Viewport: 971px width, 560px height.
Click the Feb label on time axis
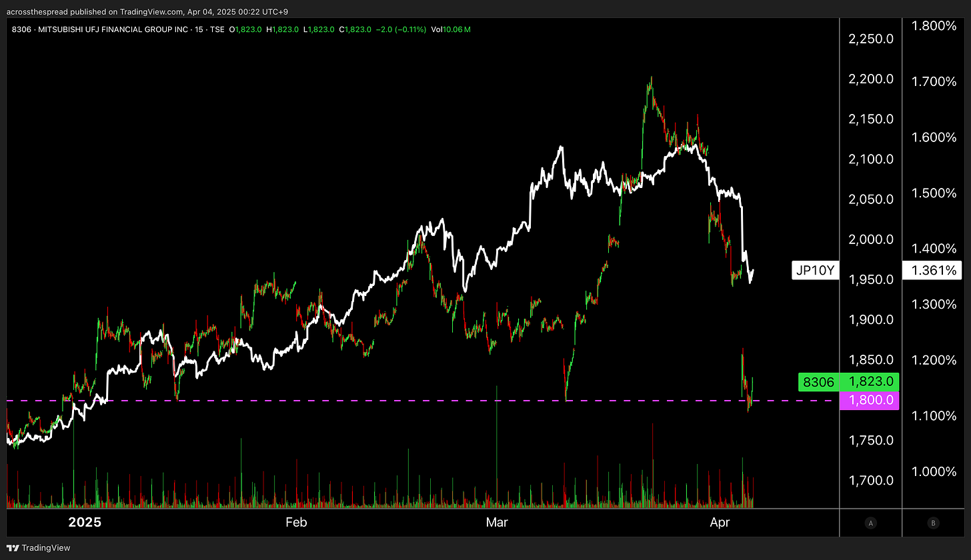(296, 523)
